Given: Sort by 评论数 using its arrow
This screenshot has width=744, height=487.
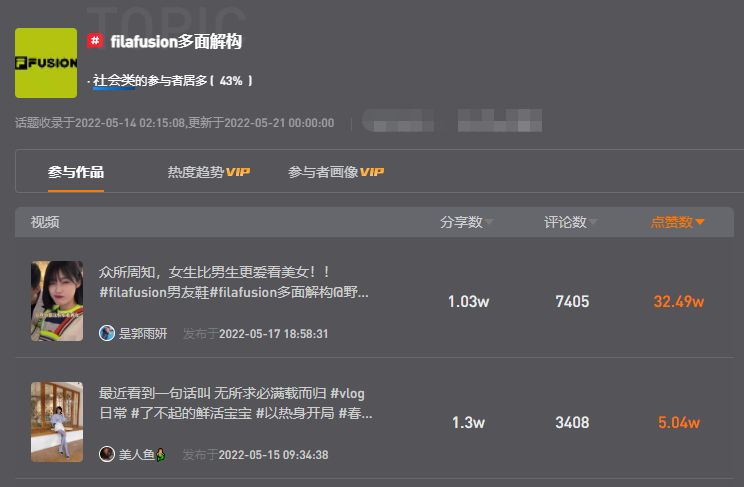Looking at the screenshot, I should 593,222.
